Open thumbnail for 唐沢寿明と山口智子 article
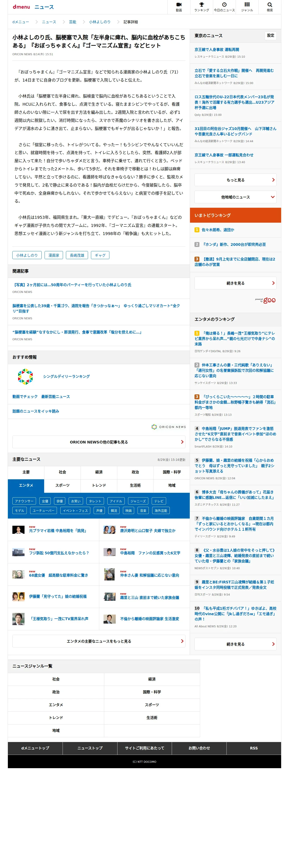The image size is (289, 868). (110, 529)
